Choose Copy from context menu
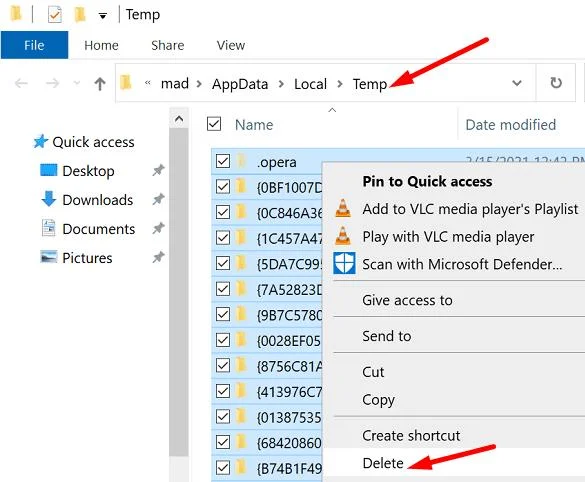This screenshot has height=482, width=585. coord(378,400)
